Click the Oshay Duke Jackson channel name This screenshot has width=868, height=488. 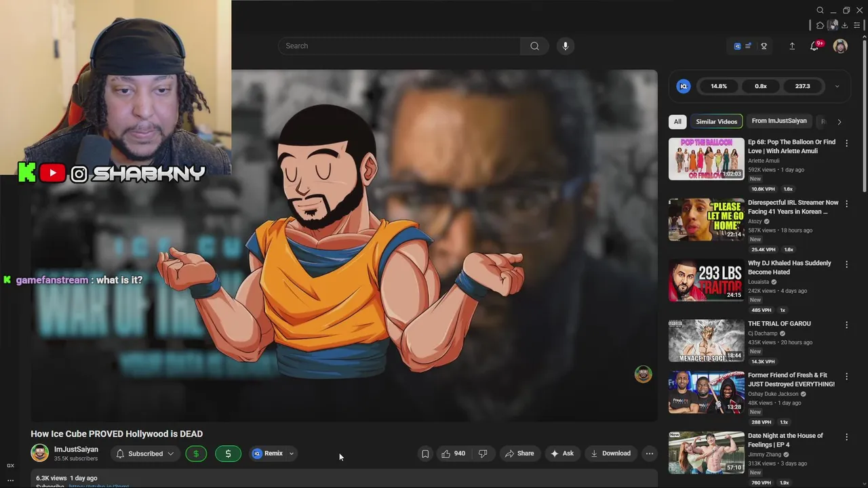coord(773,394)
